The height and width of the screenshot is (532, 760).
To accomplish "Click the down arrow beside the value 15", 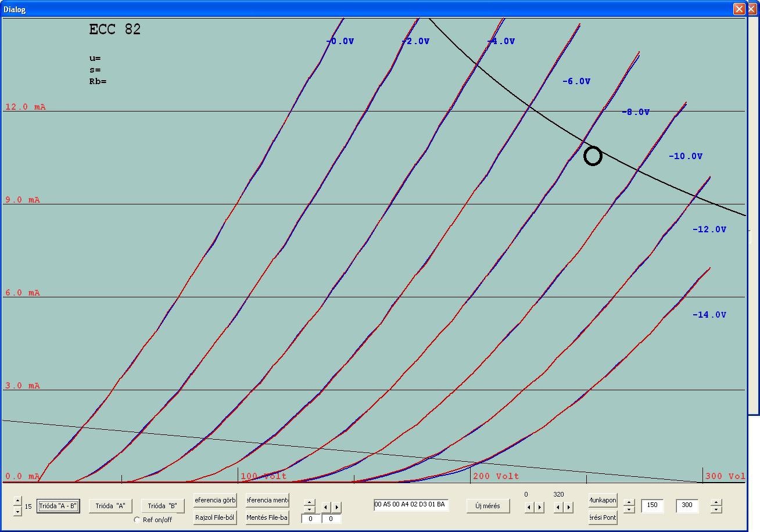I will 18,510.
